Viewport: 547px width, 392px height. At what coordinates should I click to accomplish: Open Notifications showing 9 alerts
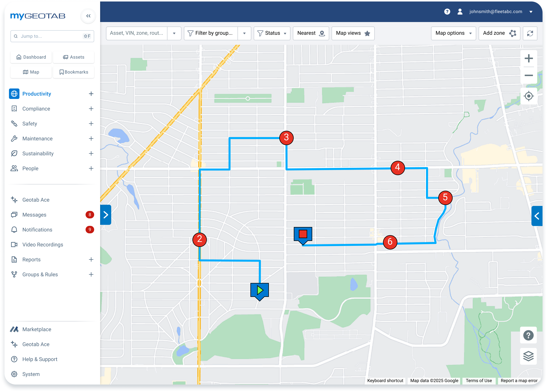[37, 230]
